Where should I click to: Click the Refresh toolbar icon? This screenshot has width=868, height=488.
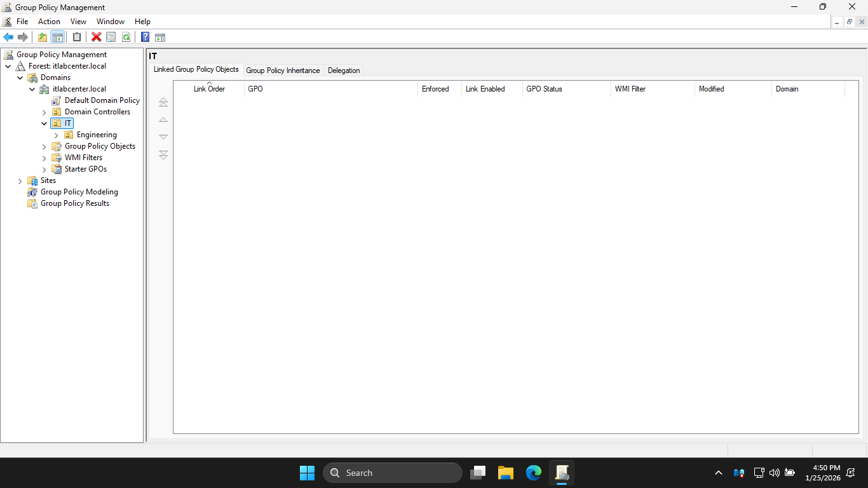point(126,37)
